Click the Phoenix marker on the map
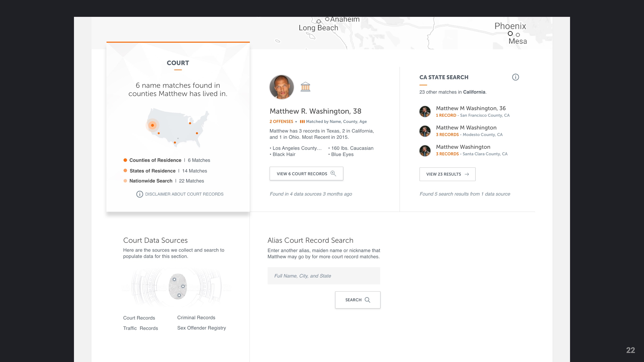This screenshot has width=644, height=362. [x=510, y=34]
